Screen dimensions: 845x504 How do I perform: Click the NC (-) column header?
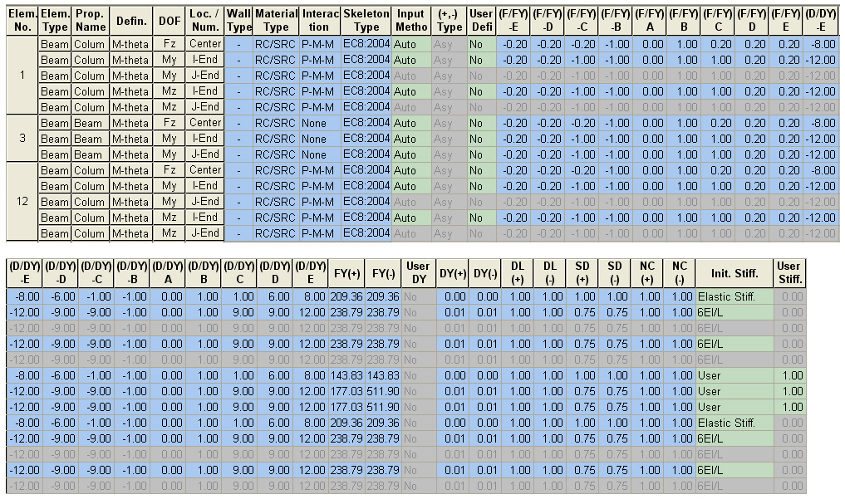coord(679,273)
